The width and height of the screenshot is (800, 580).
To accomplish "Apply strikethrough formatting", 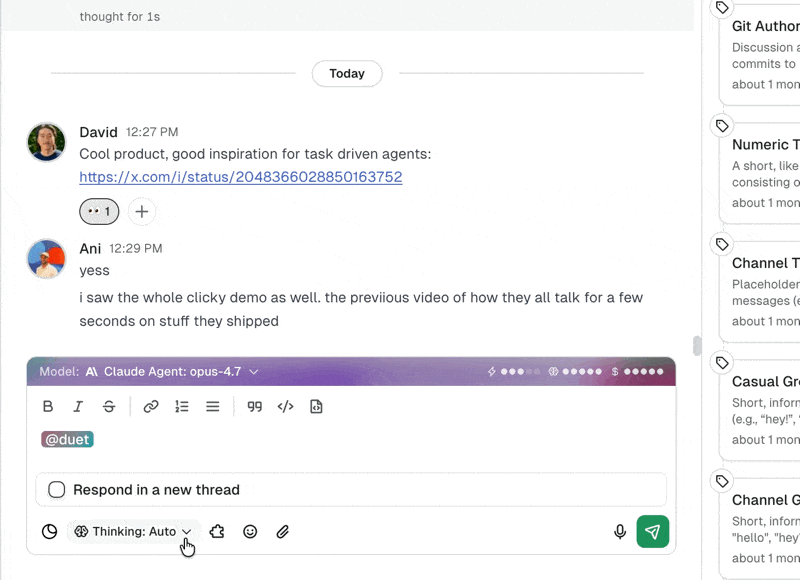I will (x=109, y=407).
